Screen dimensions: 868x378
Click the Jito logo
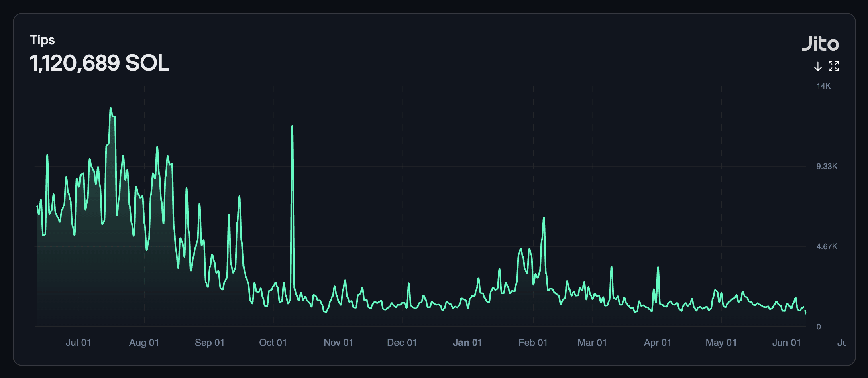coord(821,43)
